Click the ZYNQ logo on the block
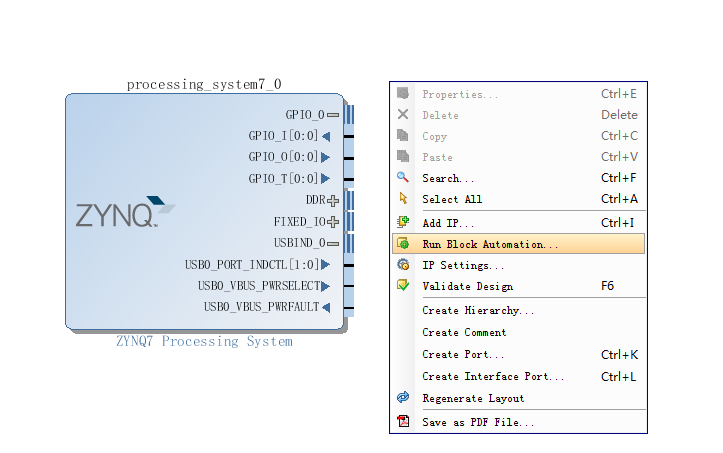 125,212
